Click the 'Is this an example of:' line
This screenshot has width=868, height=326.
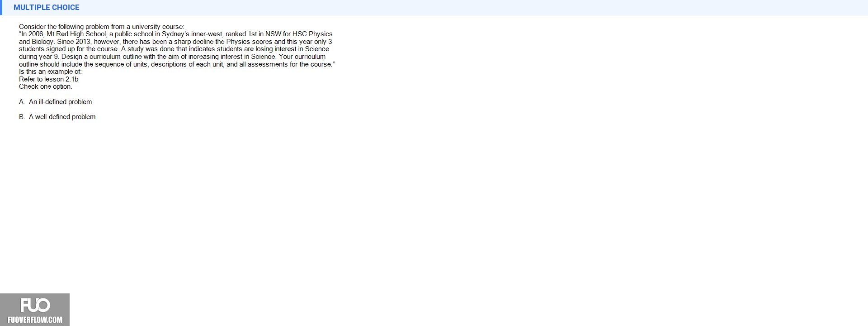[50, 72]
